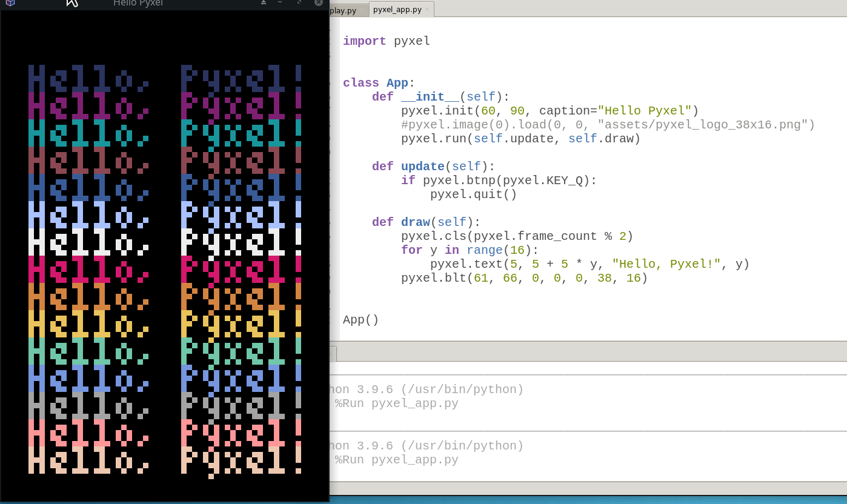Click the pyxel.text(..."Hello, Pyxel!", y) line
The width and height of the screenshot is (847, 504).
(x=590, y=264)
